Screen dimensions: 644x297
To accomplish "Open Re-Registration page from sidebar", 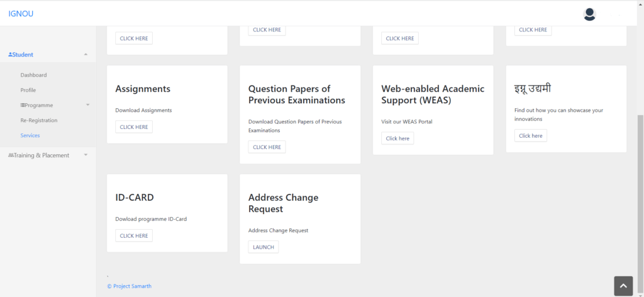I will (x=39, y=120).
